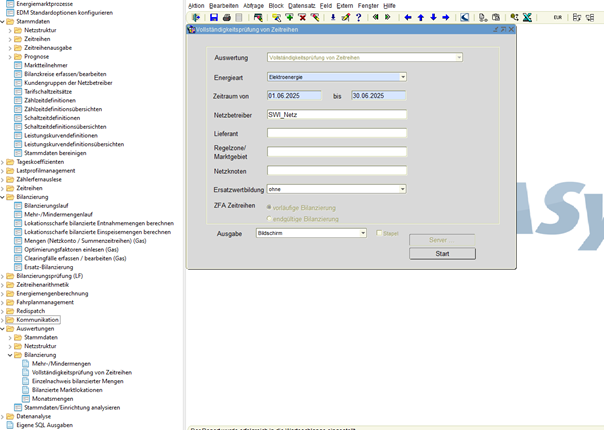
Task: Select vorläufige Bilanzierung radio button
Action: tap(269, 207)
